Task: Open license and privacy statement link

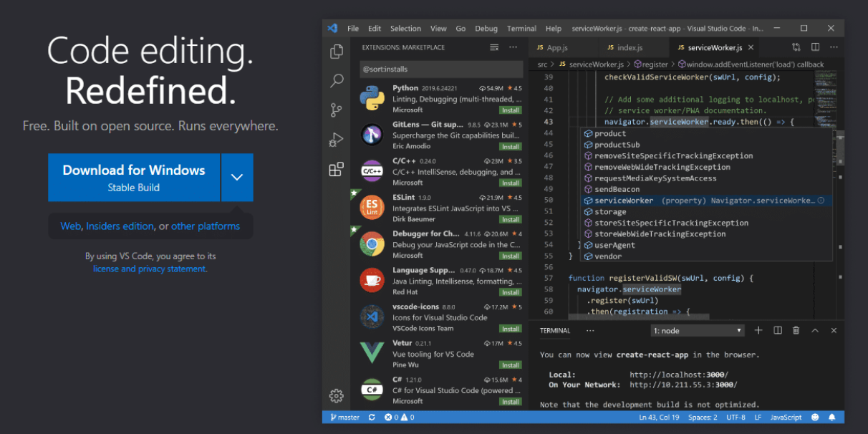Action: tap(150, 269)
